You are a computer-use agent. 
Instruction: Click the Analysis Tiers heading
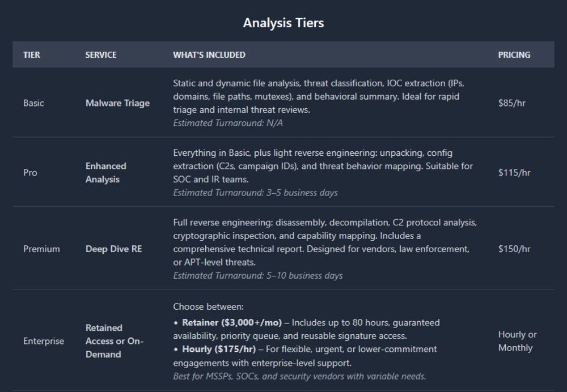click(x=283, y=23)
